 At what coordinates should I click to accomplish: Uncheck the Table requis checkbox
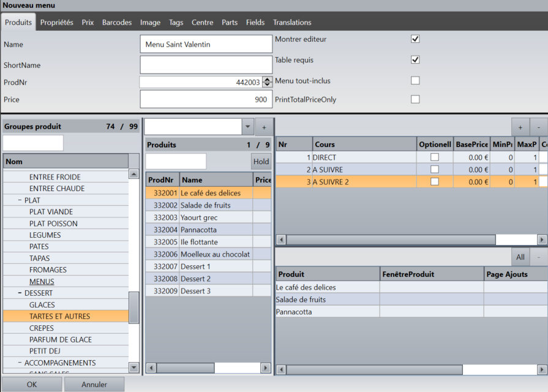(x=415, y=60)
